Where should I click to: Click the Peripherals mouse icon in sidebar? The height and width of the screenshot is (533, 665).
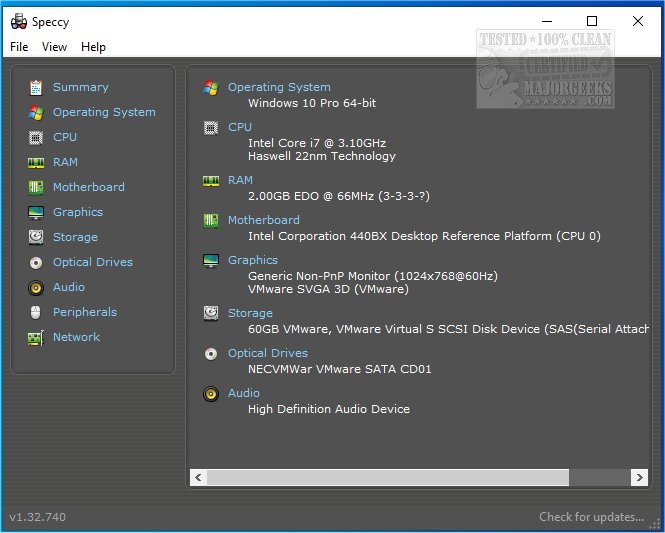click(x=36, y=313)
